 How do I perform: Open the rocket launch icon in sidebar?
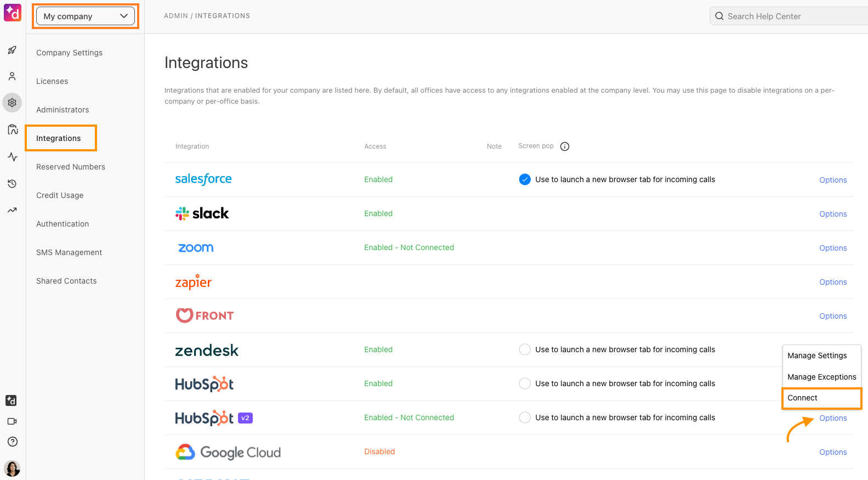(12, 50)
